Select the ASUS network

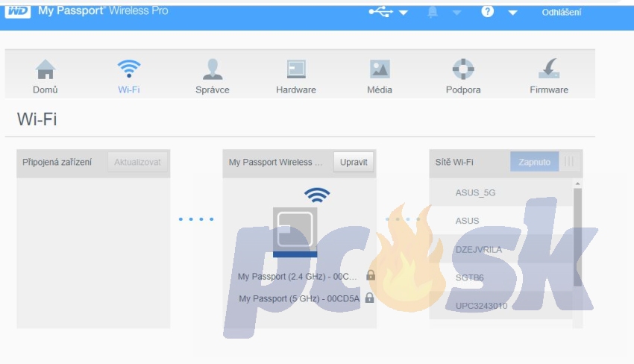[500, 221]
